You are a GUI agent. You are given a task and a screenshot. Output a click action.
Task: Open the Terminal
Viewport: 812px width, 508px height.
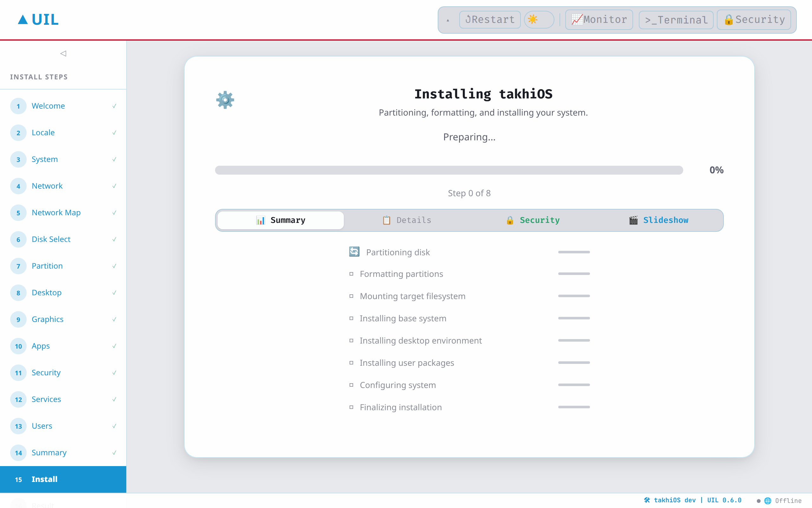tap(676, 20)
